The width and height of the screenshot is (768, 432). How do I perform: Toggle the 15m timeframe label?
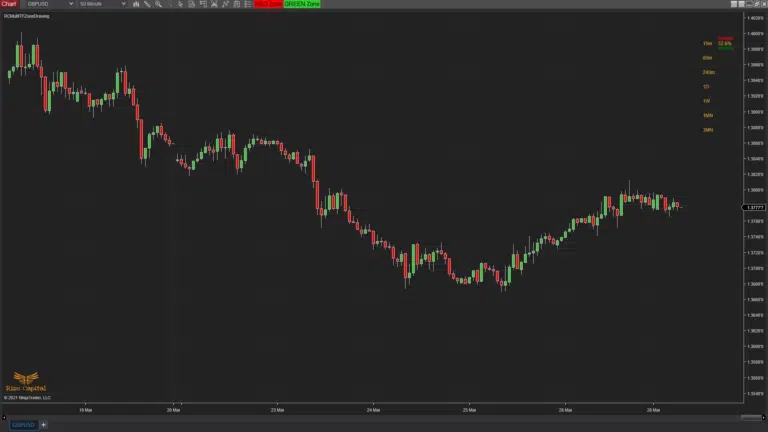coord(707,44)
